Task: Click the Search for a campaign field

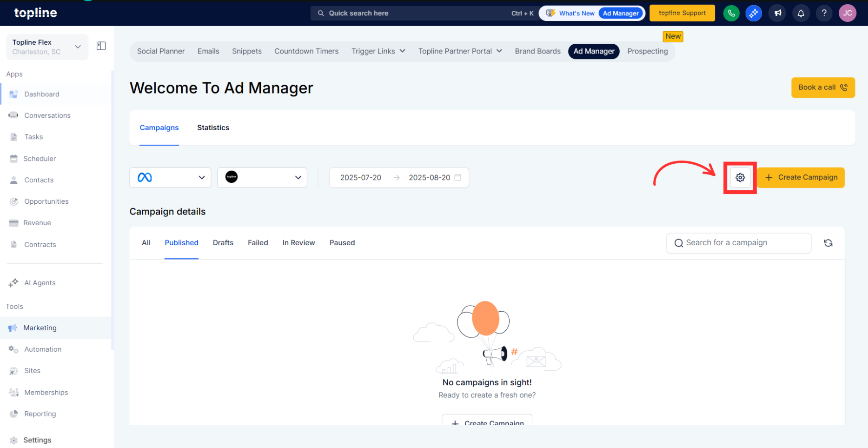Action: click(x=739, y=243)
